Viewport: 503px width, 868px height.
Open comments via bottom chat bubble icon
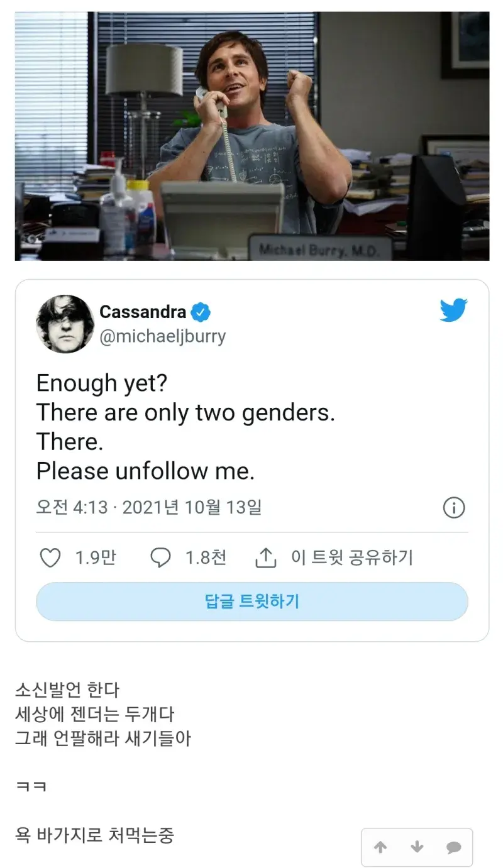click(453, 847)
